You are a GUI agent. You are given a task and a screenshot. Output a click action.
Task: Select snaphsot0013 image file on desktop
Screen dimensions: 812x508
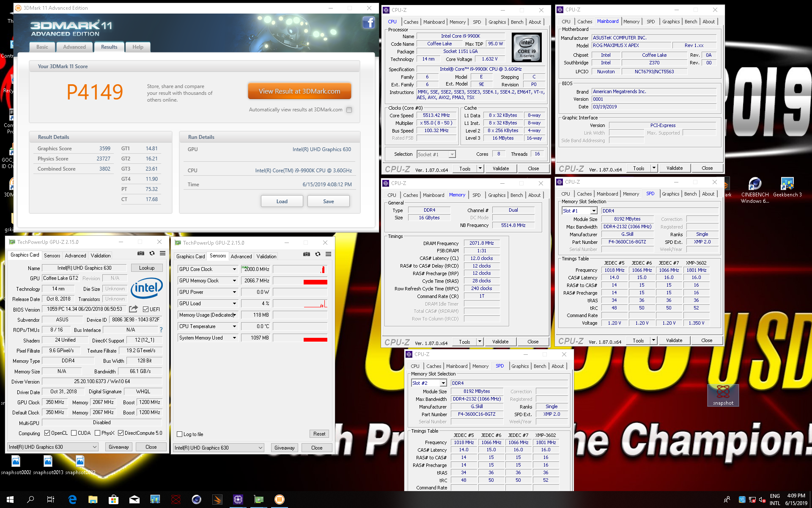48,465
